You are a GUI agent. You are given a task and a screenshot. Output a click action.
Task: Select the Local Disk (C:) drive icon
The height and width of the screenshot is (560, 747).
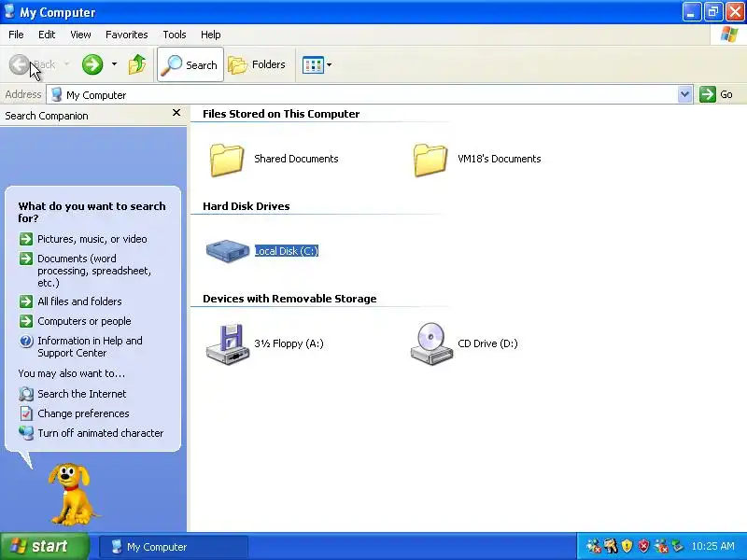tap(228, 251)
